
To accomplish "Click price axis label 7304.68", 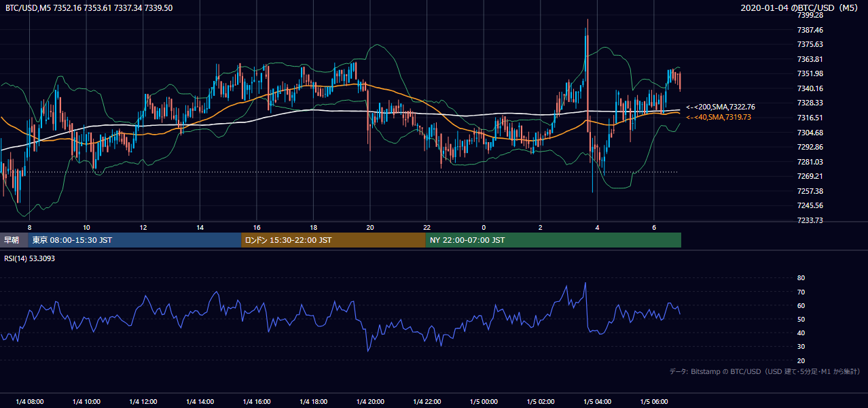I will coord(810,133).
